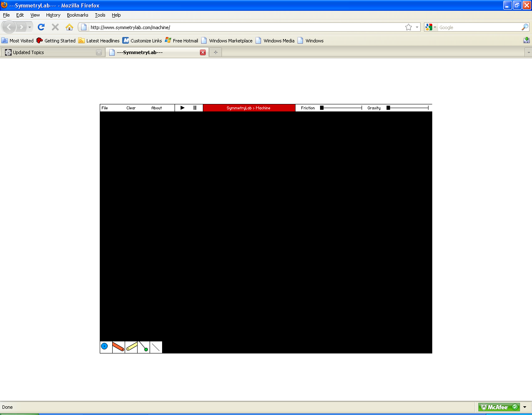The width and height of the screenshot is (532, 415).
Task: Click the right end of the Friction slider track
Action: (362, 108)
